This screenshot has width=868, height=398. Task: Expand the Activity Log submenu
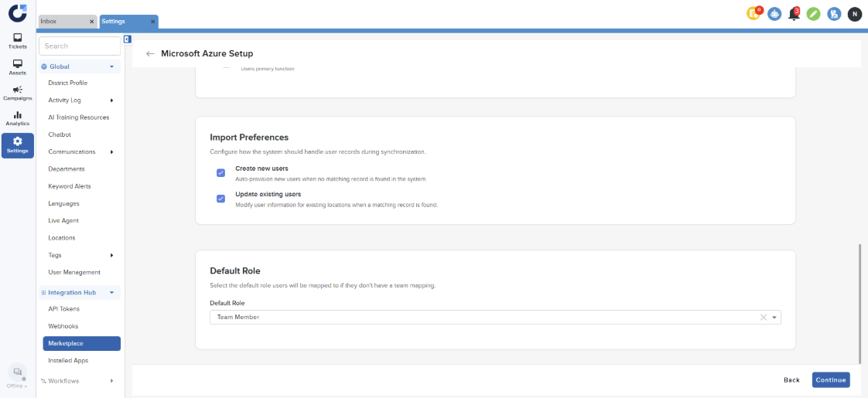coord(111,100)
